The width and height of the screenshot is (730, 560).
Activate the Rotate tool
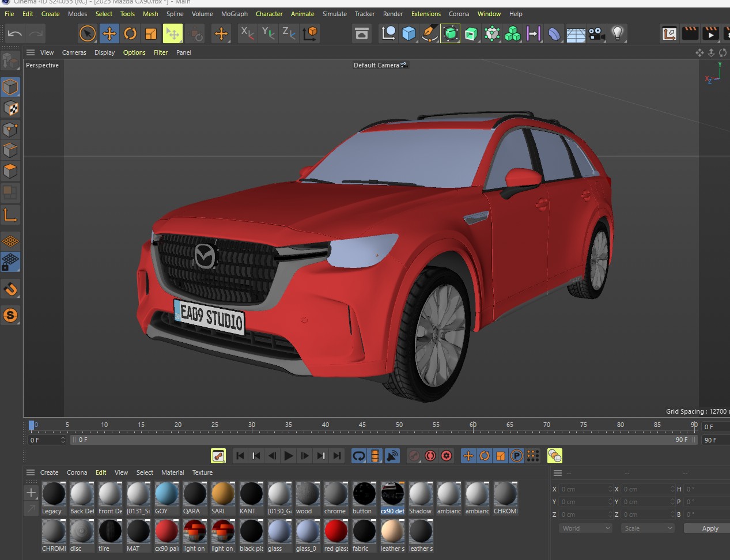(130, 33)
